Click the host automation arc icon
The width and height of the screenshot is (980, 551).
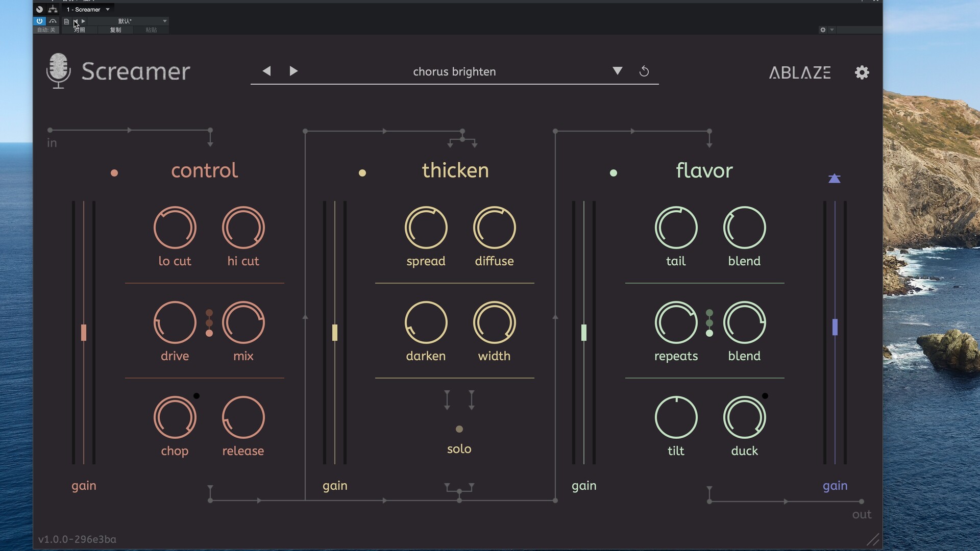pyautogui.click(x=53, y=21)
